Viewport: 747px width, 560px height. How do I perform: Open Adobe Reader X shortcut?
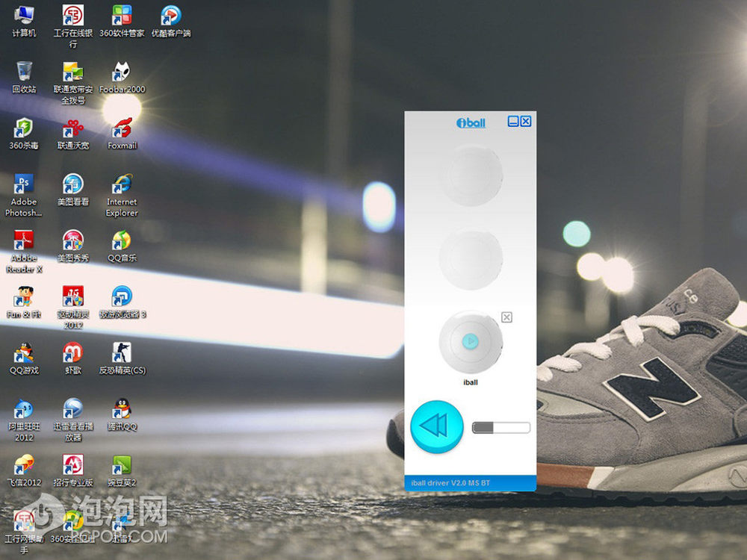(x=24, y=252)
